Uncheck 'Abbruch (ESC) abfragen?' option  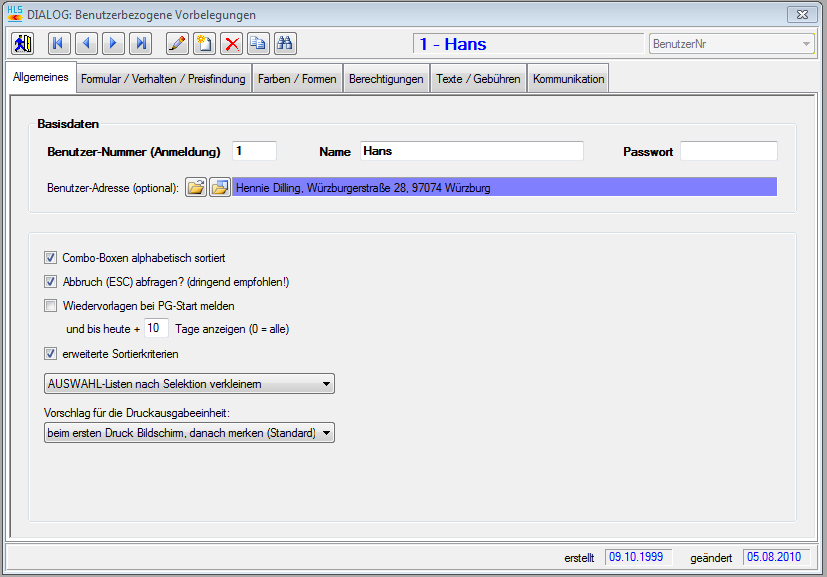[x=51, y=282]
